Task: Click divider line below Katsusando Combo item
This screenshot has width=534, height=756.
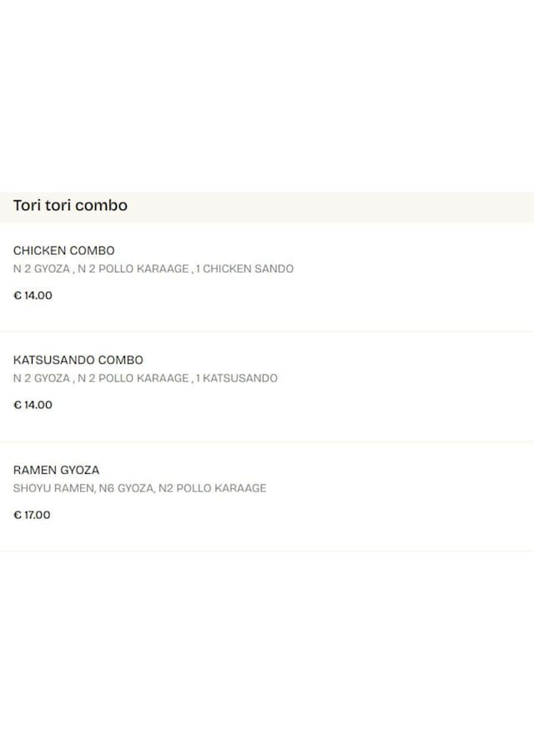Action: pyautogui.click(x=267, y=441)
